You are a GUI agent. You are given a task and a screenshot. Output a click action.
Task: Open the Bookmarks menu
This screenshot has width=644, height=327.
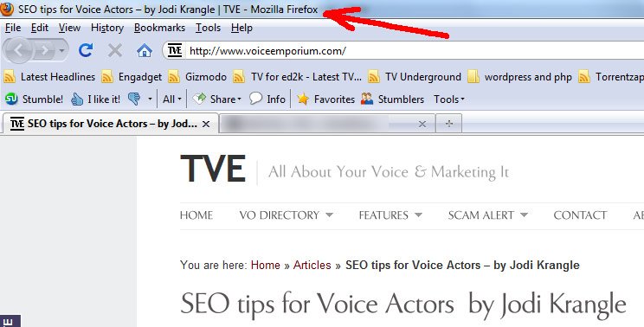(x=159, y=28)
